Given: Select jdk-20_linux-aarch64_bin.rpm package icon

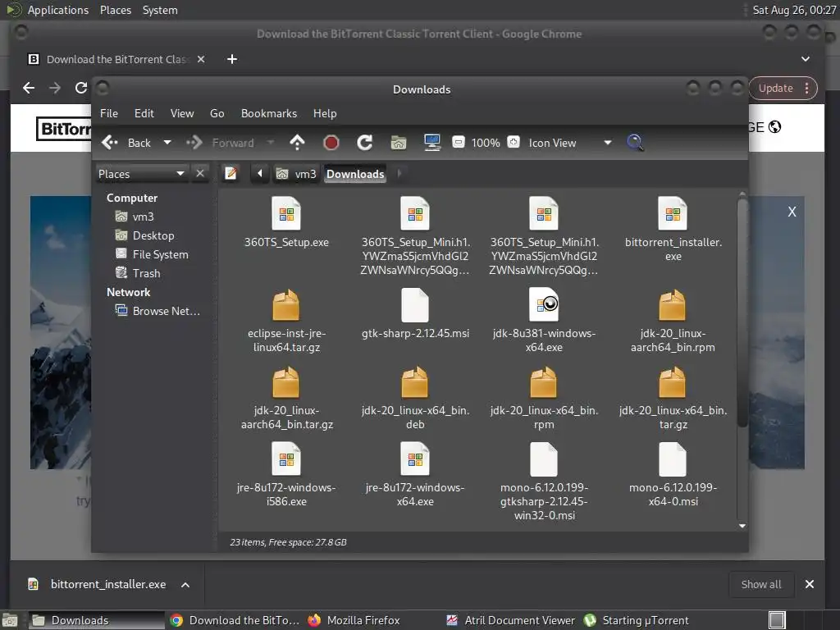Looking at the screenshot, I should 673,305.
